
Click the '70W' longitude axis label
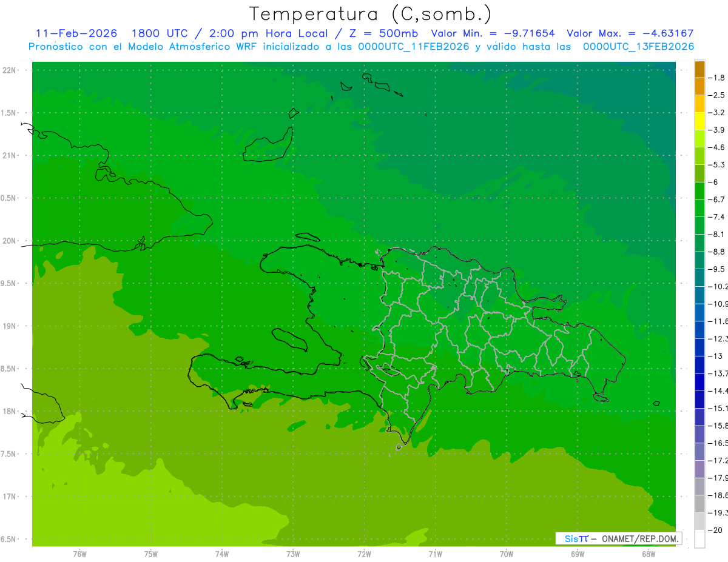[507, 554]
